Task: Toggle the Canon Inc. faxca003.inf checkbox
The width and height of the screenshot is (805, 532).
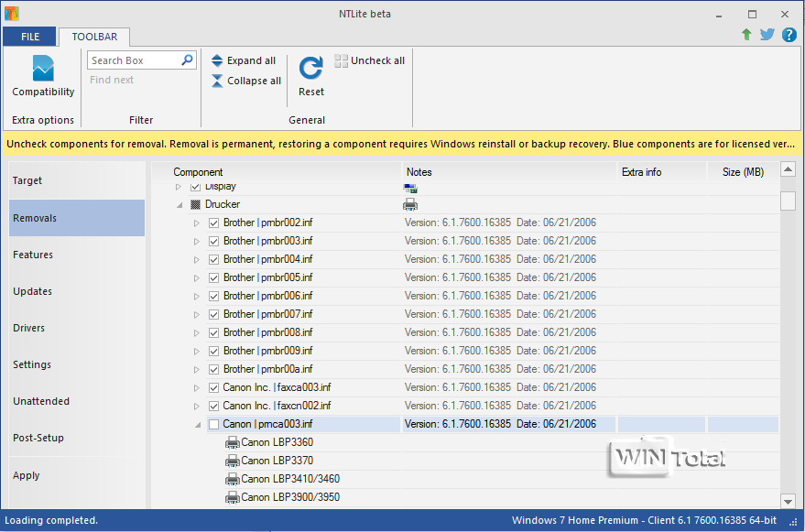Action: [x=213, y=387]
